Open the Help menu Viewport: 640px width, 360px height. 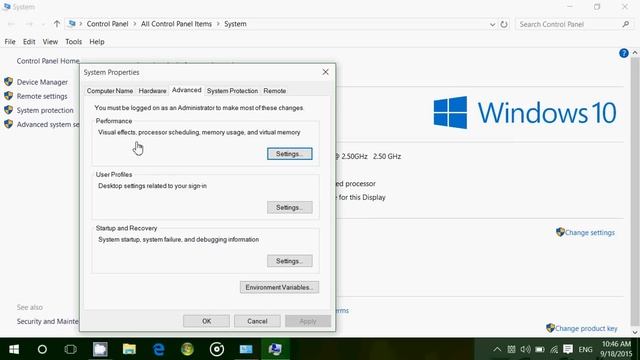pyautogui.click(x=97, y=42)
